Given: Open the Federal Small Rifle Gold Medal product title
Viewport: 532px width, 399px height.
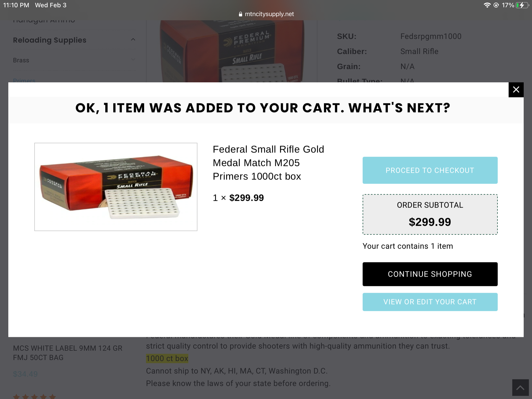Looking at the screenshot, I should (x=268, y=163).
